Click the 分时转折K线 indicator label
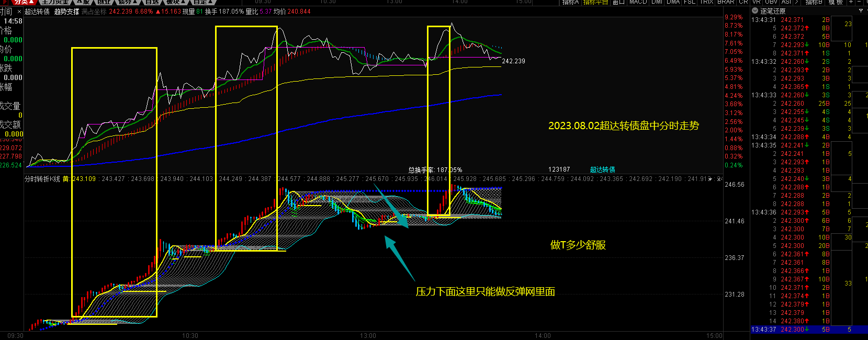 42,179
